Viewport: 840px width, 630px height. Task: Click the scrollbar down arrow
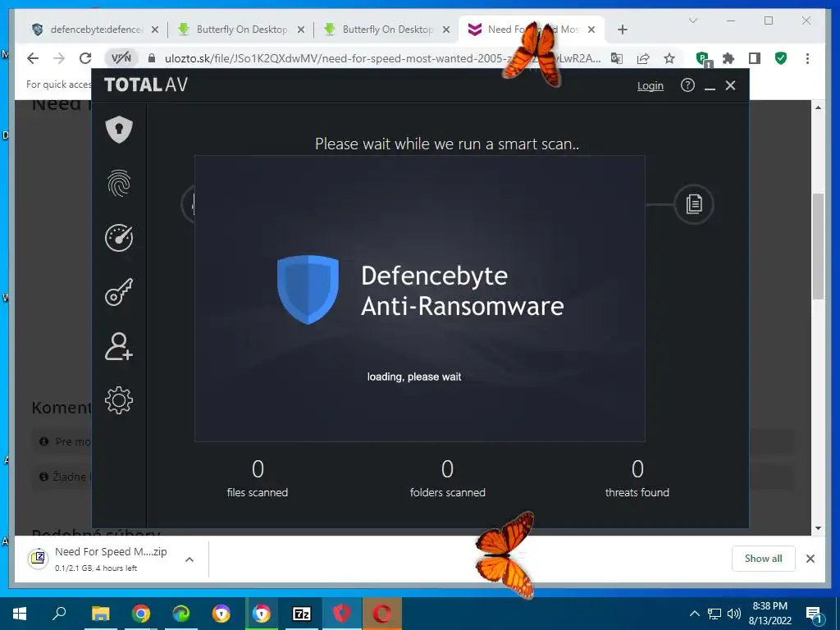pos(818,528)
